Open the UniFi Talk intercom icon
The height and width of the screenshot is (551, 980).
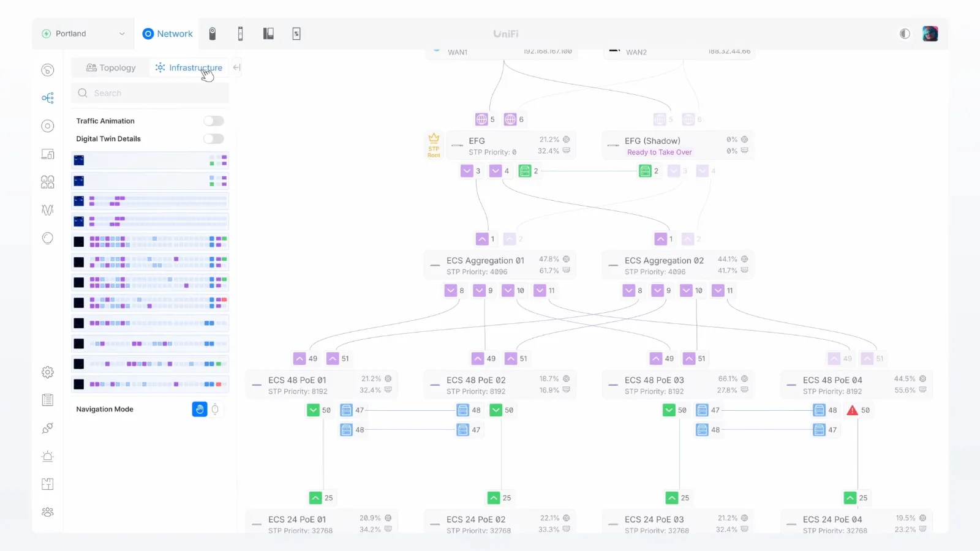tap(268, 34)
